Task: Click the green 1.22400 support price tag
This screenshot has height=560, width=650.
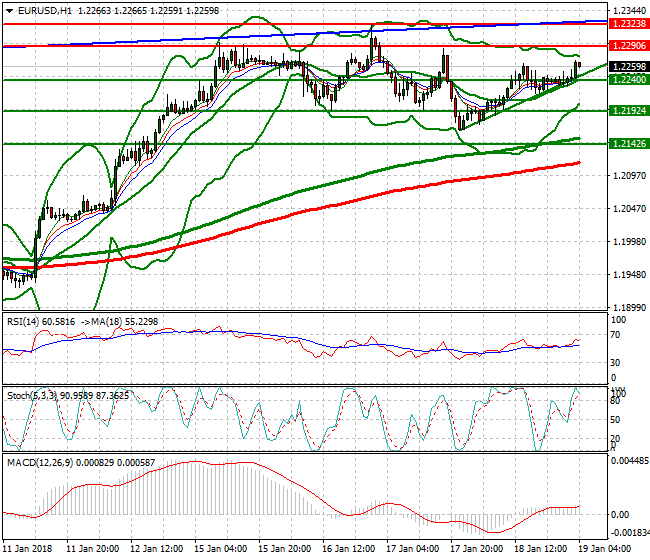Action: click(x=628, y=80)
